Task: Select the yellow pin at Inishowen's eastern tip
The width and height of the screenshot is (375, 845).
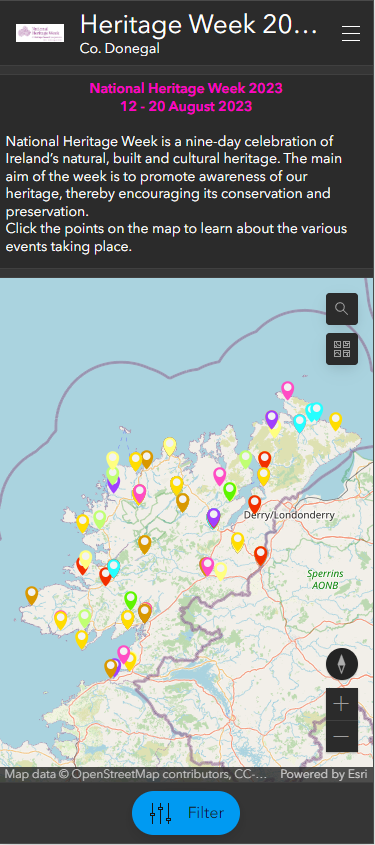Action: click(x=336, y=421)
